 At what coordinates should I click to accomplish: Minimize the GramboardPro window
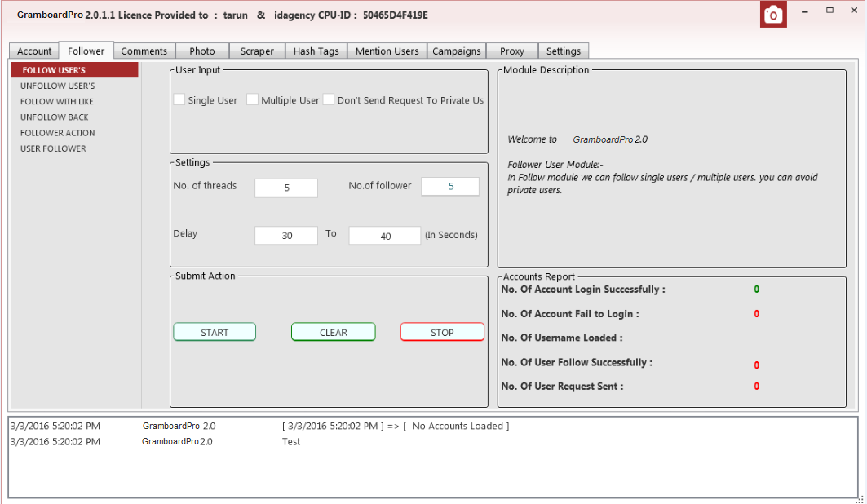[805, 11]
